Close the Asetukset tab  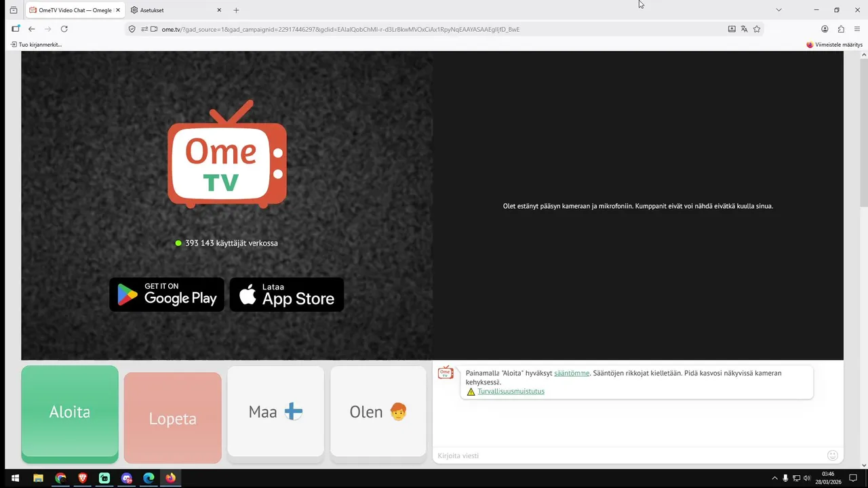pos(219,10)
